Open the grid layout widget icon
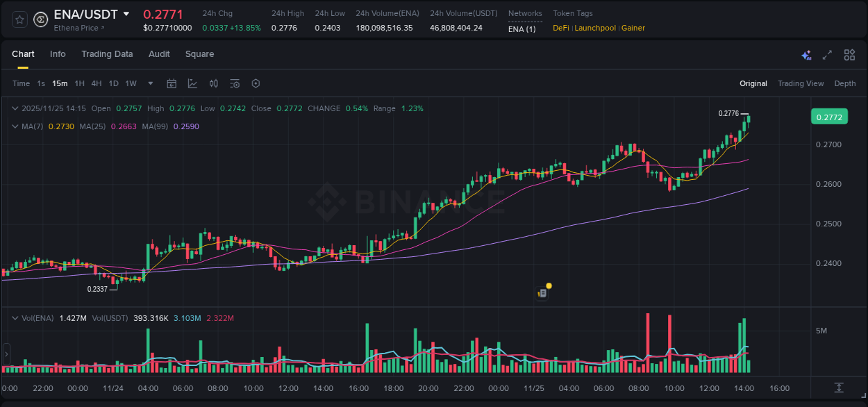The image size is (868, 407). (849, 54)
